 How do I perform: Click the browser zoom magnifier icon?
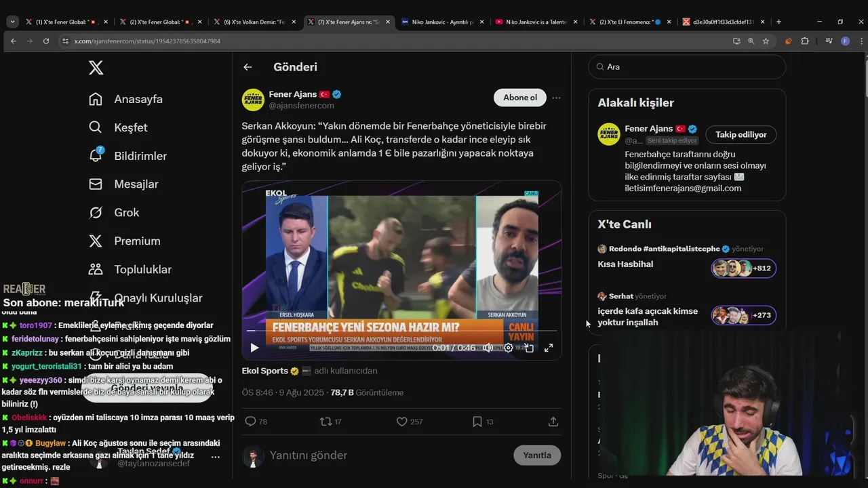[x=751, y=41]
